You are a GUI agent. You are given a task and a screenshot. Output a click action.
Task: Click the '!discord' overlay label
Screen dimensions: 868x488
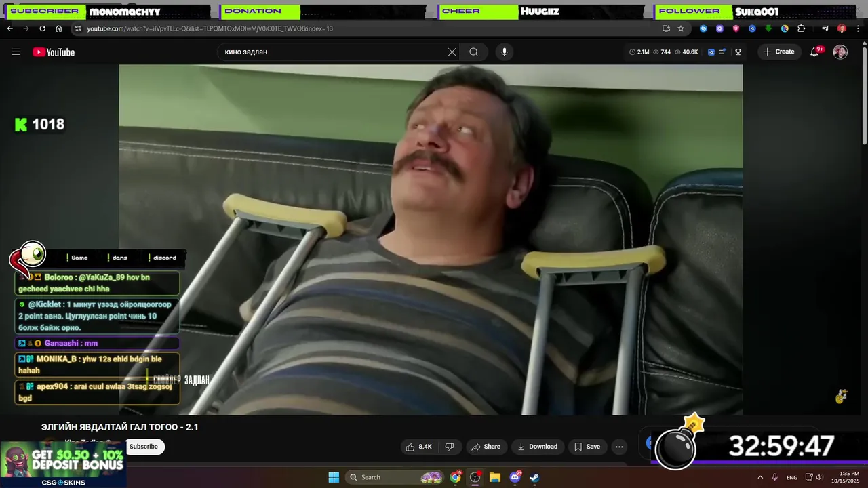(x=162, y=258)
